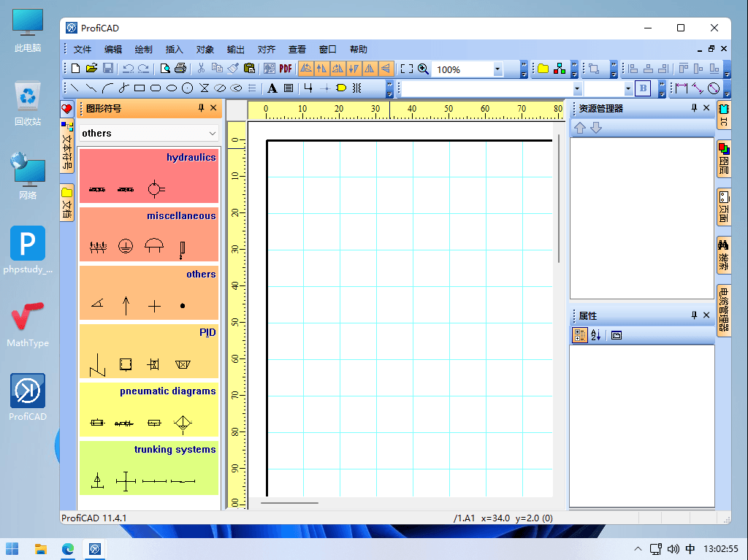Open the 100% zoom level dropdown
The image size is (748, 560).
(497, 69)
